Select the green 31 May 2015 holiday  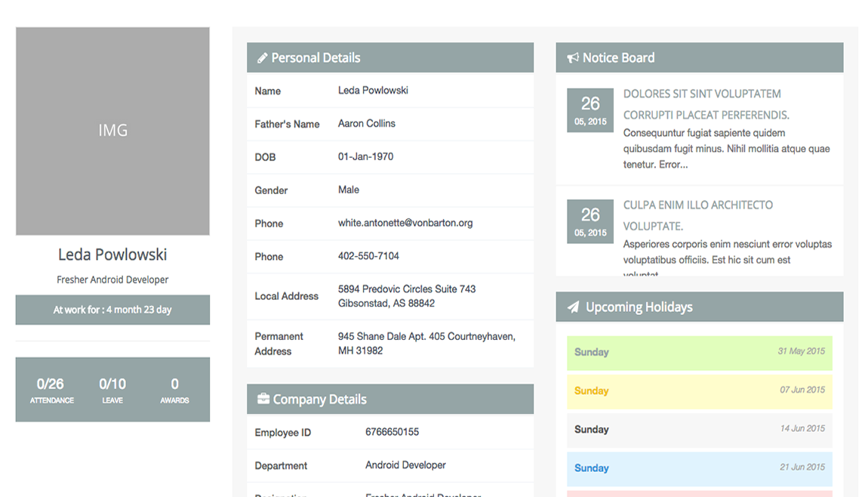tap(699, 352)
